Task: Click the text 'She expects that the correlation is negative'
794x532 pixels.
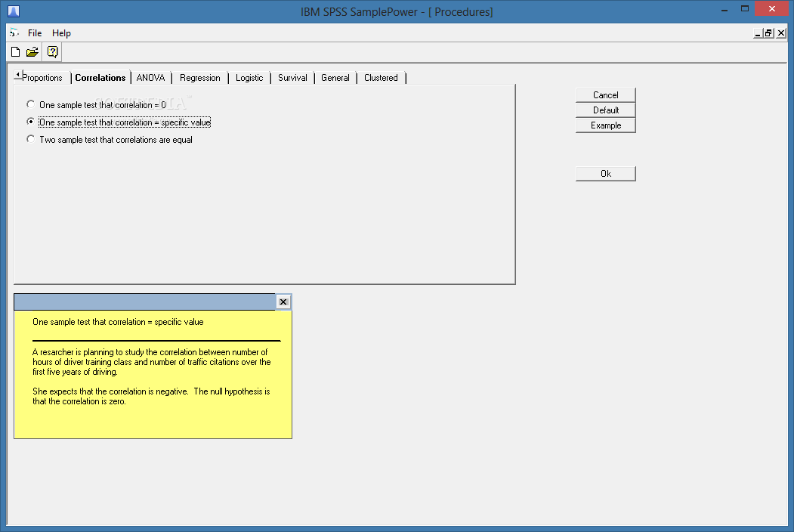Action: [110, 391]
